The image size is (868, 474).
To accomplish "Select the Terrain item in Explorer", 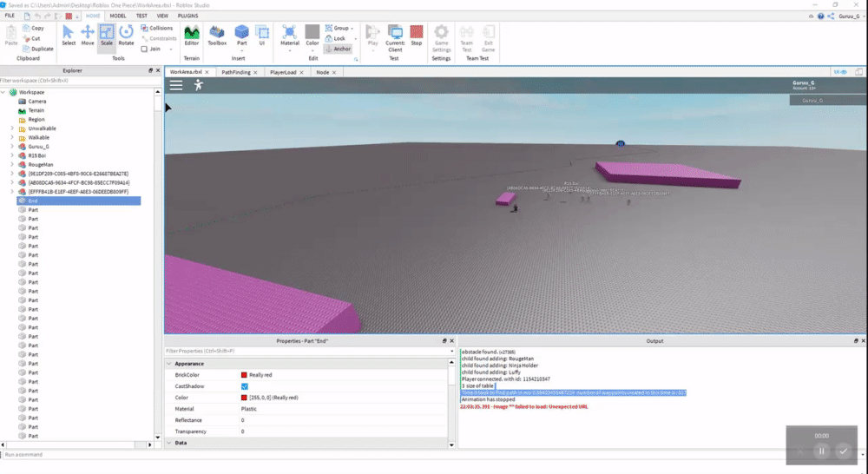I will [x=36, y=110].
